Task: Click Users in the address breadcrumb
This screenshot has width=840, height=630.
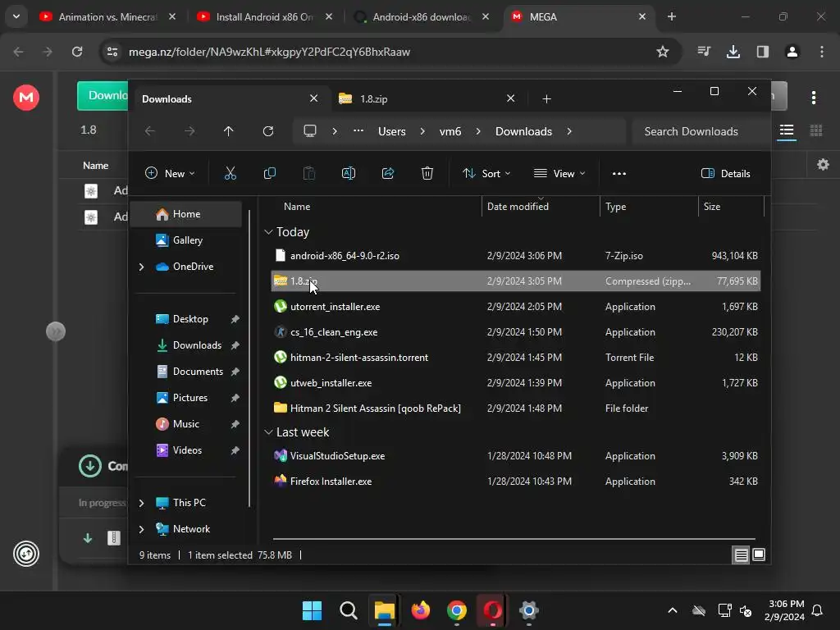Action: 391,131
